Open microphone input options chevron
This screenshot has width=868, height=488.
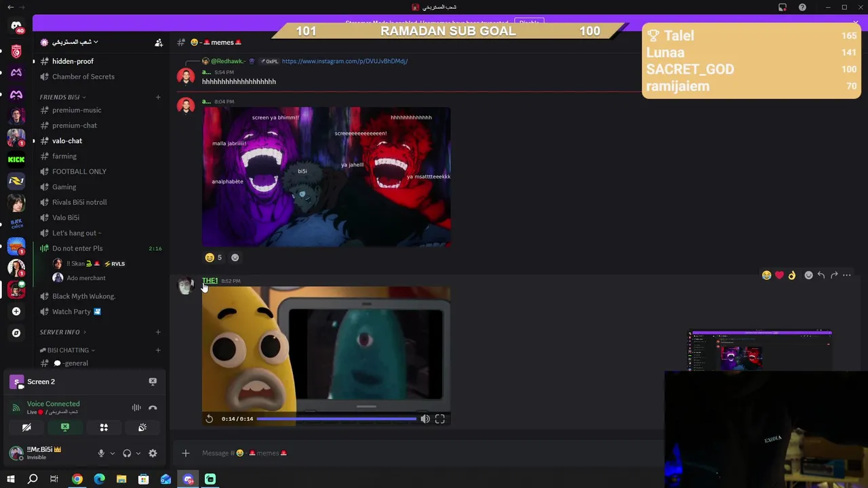(x=113, y=453)
